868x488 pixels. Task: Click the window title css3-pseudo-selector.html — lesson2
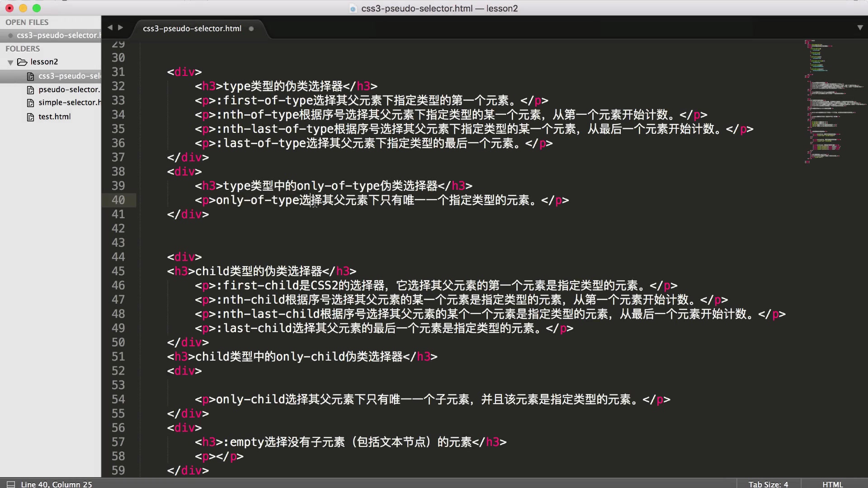tap(439, 8)
